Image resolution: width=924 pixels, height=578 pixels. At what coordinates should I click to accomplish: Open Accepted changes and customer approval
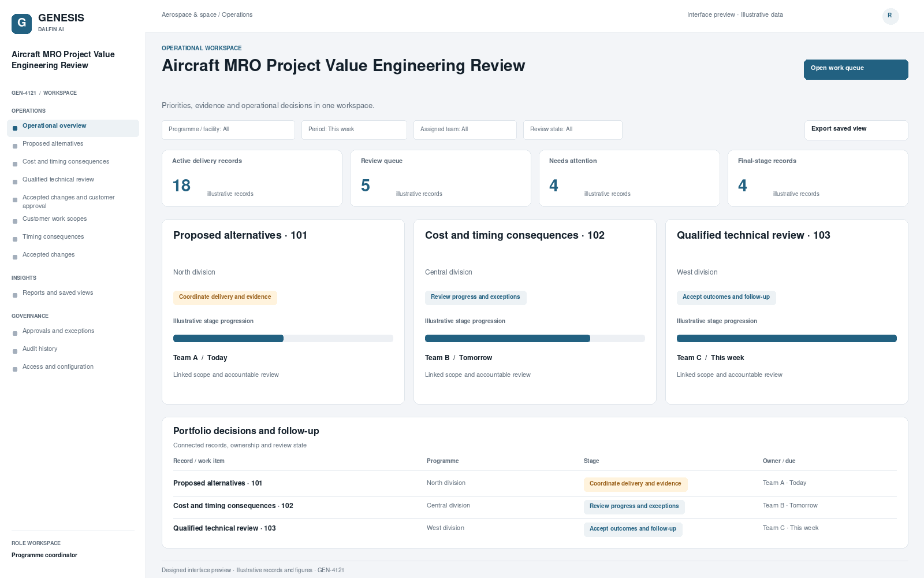point(69,202)
